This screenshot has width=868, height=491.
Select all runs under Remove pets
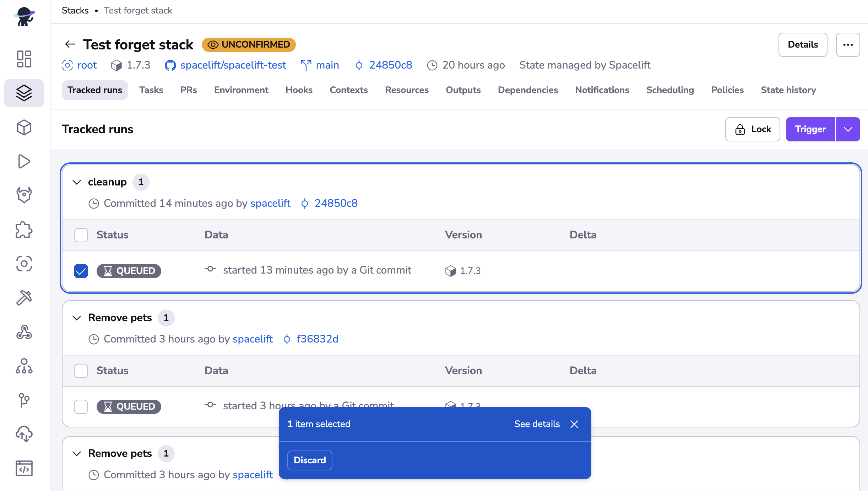[x=81, y=371]
